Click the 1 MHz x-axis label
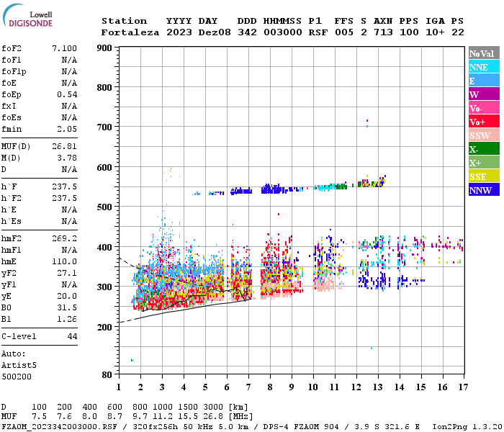 click(119, 387)
